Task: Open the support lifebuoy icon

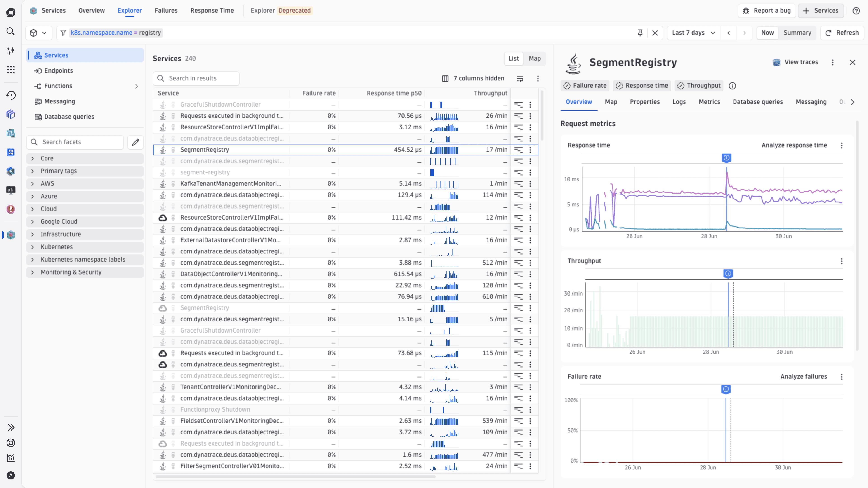Action: [x=11, y=443]
